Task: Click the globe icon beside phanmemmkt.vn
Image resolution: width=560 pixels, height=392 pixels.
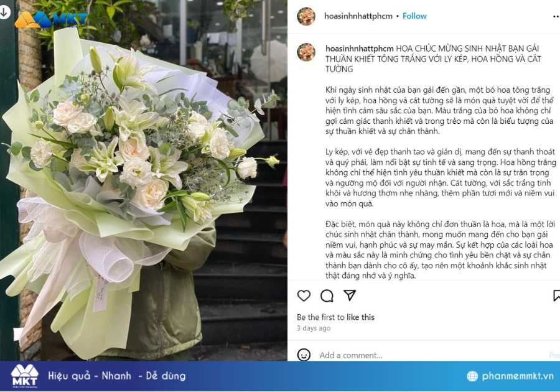Action: 472,376
